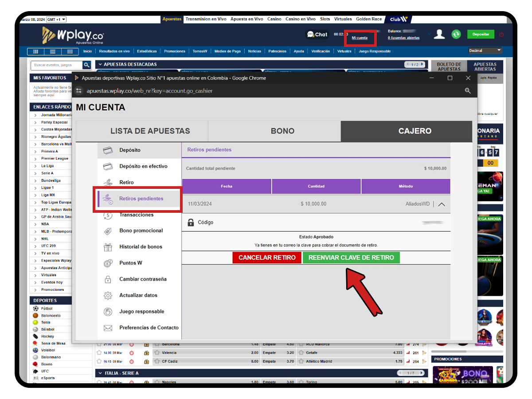Image resolution: width=532 pixels, height=399 pixels.
Task: Click the soccer ball icon for Fútbol
Action: tap(35, 309)
